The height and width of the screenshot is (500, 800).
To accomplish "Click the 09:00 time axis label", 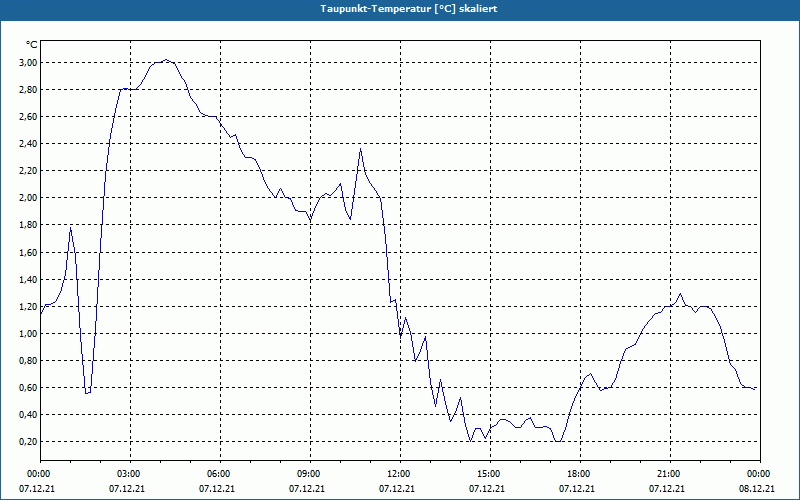I will 310,474.
